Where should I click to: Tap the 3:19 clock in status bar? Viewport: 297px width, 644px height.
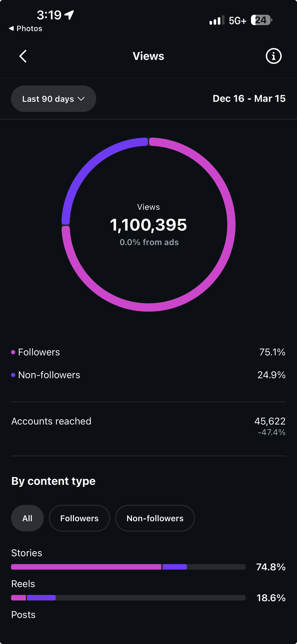click(49, 15)
